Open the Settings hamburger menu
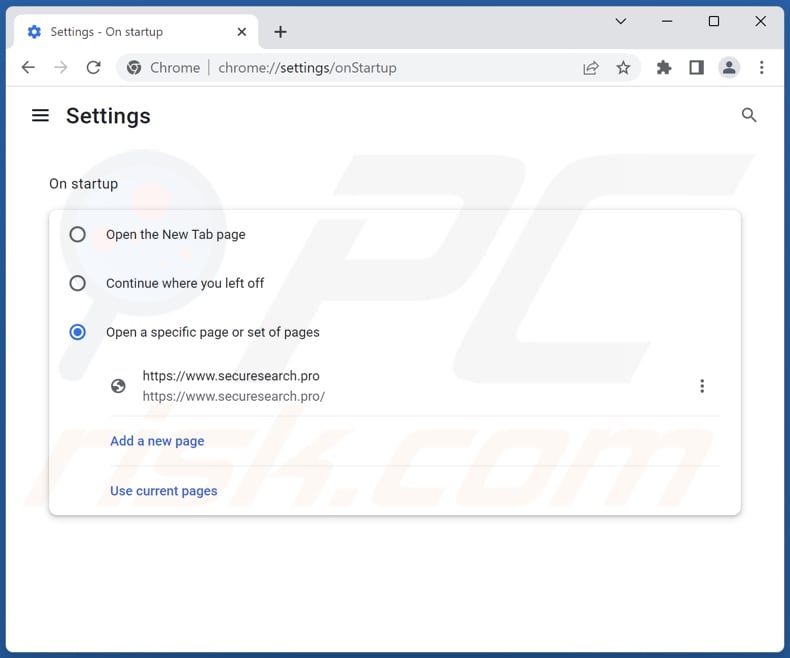 pos(40,115)
